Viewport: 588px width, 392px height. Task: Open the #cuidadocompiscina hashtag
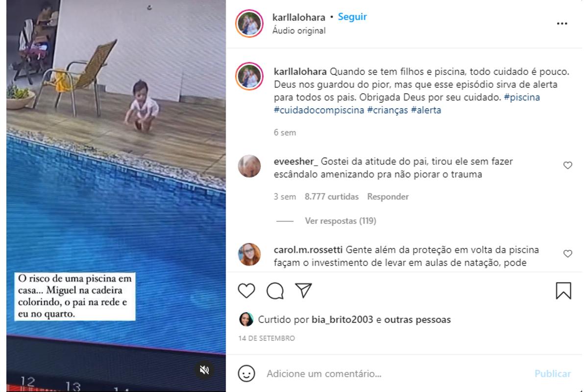coord(319,110)
